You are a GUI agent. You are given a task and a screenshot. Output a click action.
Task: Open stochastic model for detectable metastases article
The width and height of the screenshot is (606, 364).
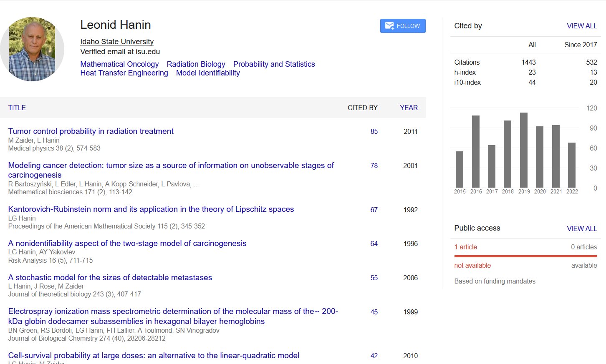click(x=110, y=278)
